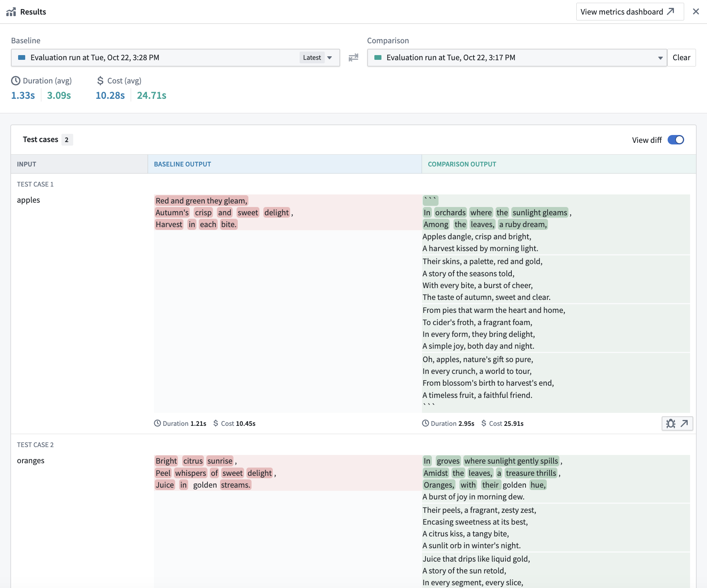Click 'sunlight gleams' in comparison output
The image size is (707, 588).
(540, 213)
